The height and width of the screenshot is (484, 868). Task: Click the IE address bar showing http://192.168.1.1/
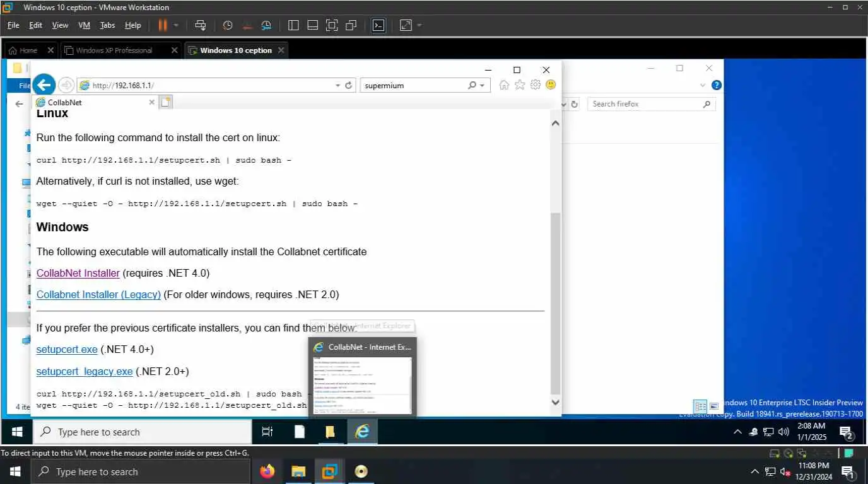click(x=205, y=85)
